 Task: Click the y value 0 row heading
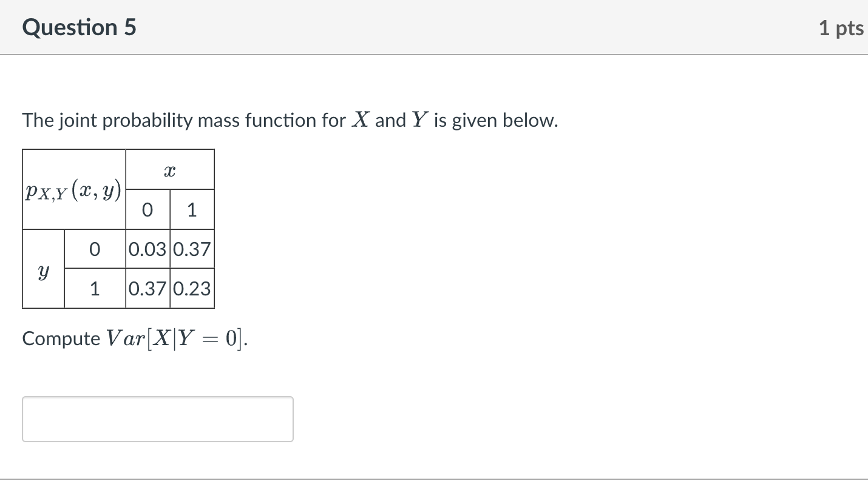coord(95,249)
